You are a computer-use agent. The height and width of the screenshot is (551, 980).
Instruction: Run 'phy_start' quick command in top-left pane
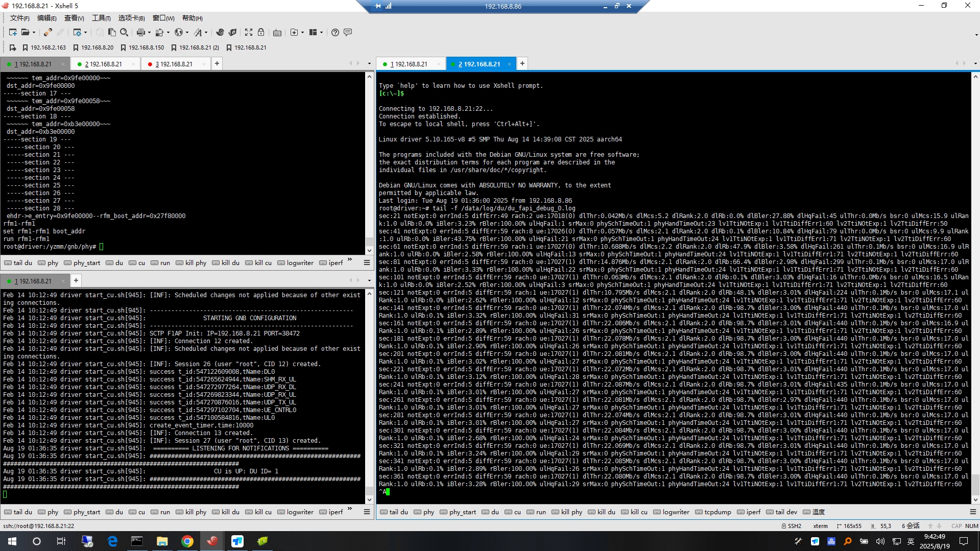pyautogui.click(x=82, y=262)
